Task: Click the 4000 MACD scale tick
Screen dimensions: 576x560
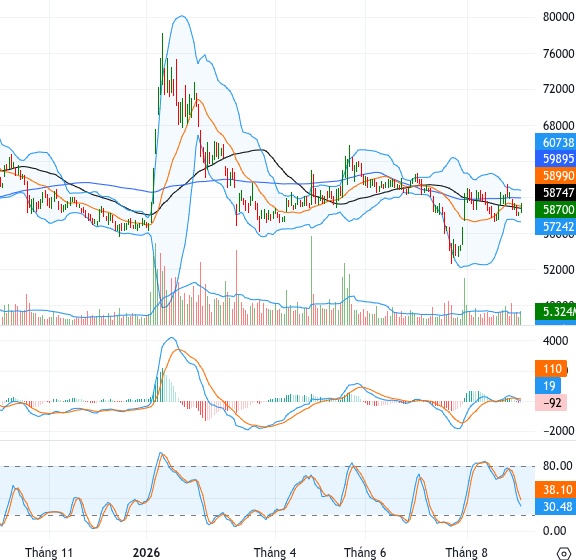Action: [555, 341]
